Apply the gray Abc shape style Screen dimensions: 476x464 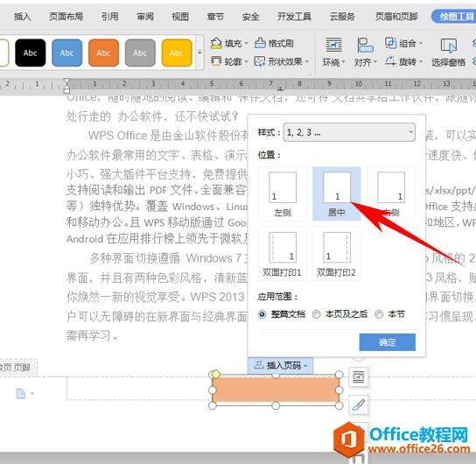pyautogui.click(x=140, y=53)
